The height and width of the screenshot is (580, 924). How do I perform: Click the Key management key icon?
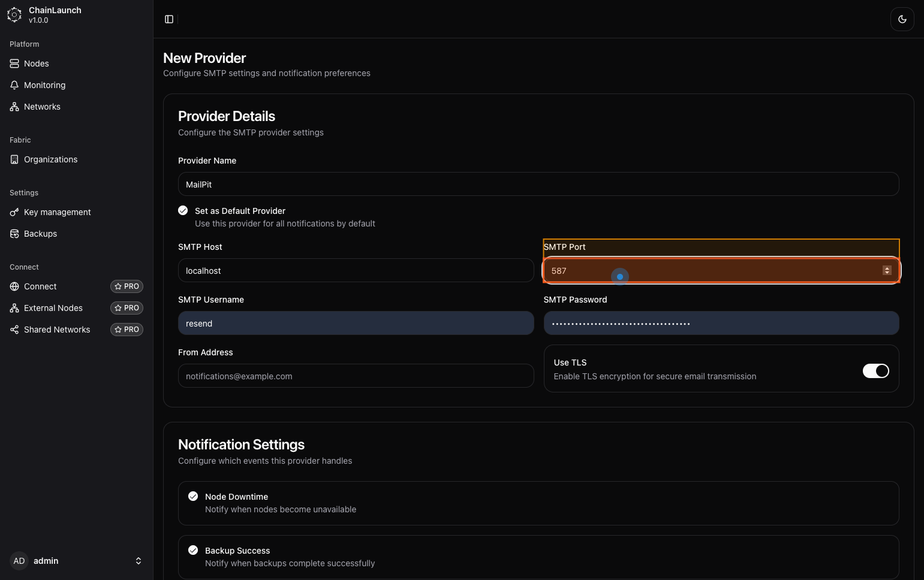[14, 212]
